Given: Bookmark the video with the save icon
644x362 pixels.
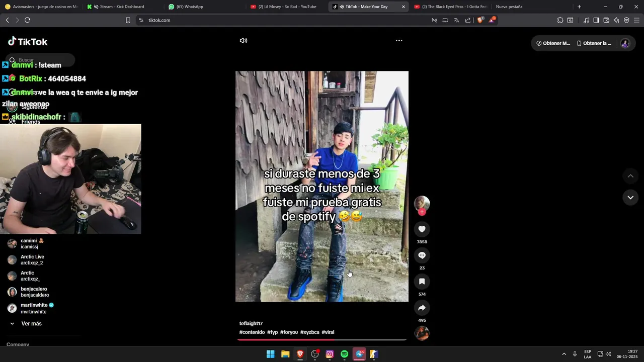Looking at the screenshot, I should point(422,282).
